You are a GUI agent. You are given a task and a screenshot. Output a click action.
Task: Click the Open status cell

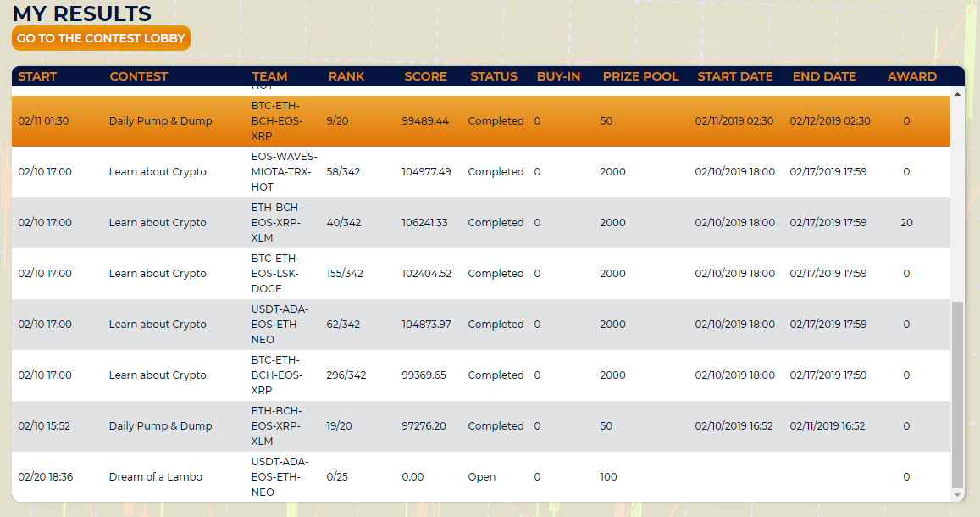click(x=482, y=477)
